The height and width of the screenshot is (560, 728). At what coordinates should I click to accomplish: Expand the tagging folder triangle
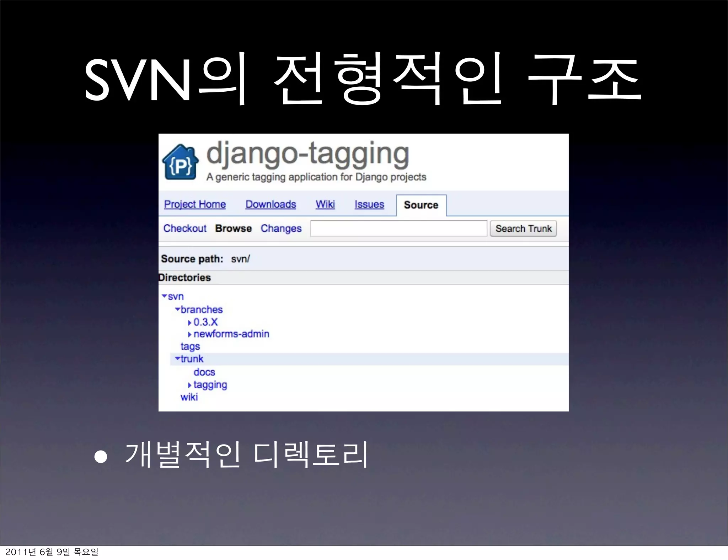(190, 385)
